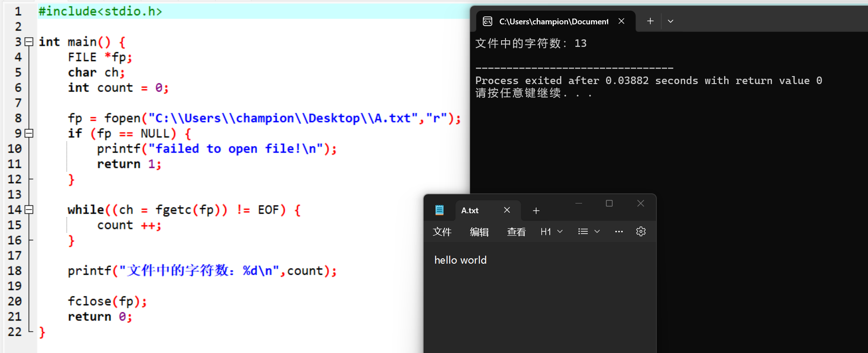Viewport: 868px width, 353px height.
Task: Click line number 18 in the gutter
Action: point(15,271)
